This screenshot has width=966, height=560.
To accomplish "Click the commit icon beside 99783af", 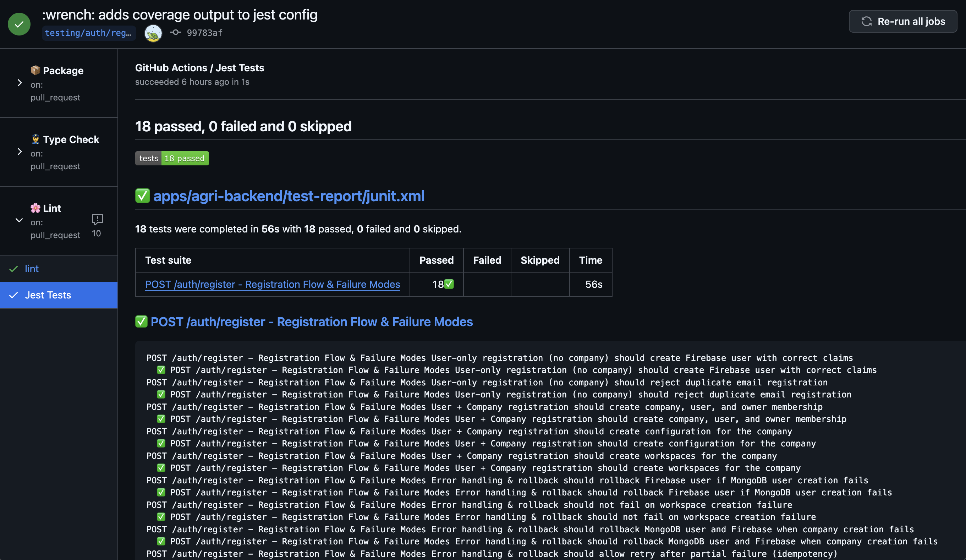I will click(x=175, y=33).
